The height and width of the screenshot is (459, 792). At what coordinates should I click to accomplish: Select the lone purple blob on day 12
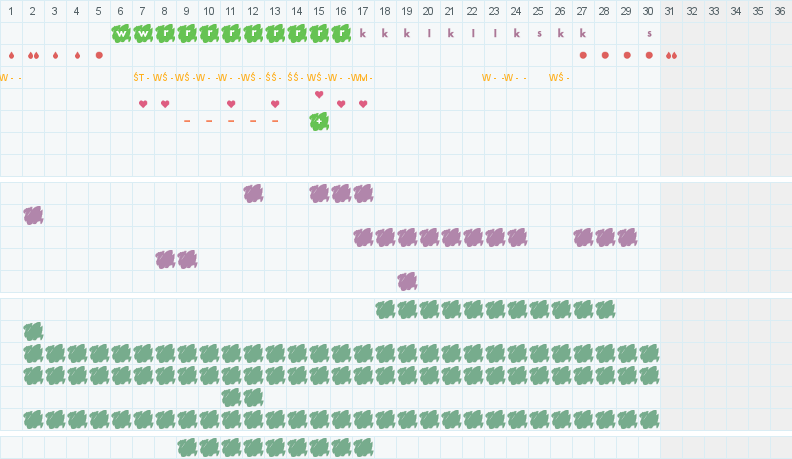click(253, 193)
